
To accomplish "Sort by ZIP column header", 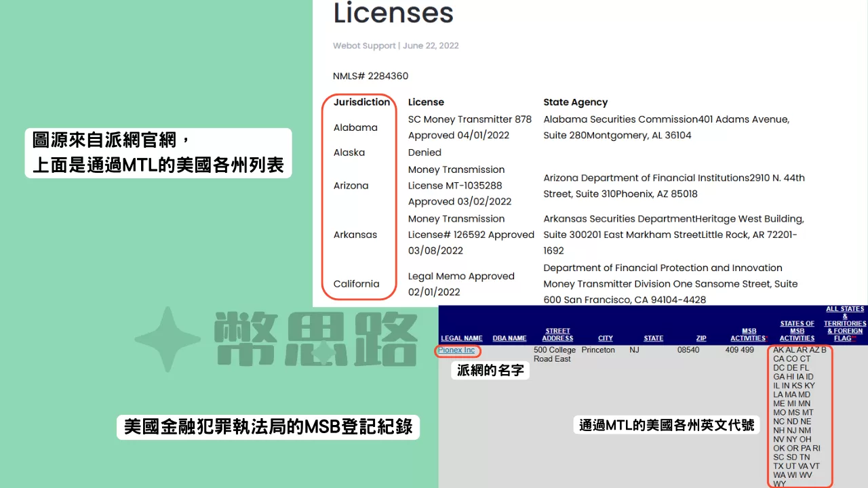I will tap(701, 338).
